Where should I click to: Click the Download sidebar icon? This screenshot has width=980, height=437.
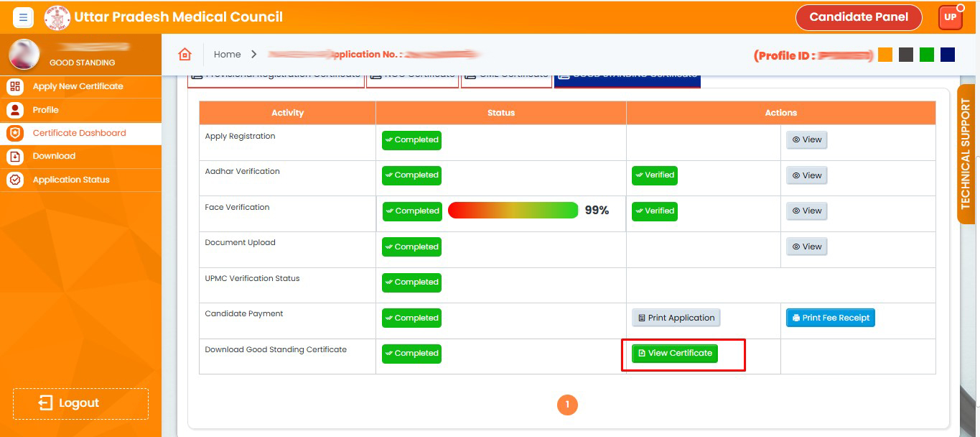(14, 156)
